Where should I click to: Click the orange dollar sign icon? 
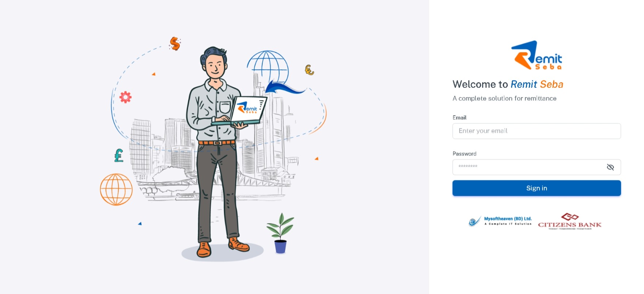[x=175, y=43]
